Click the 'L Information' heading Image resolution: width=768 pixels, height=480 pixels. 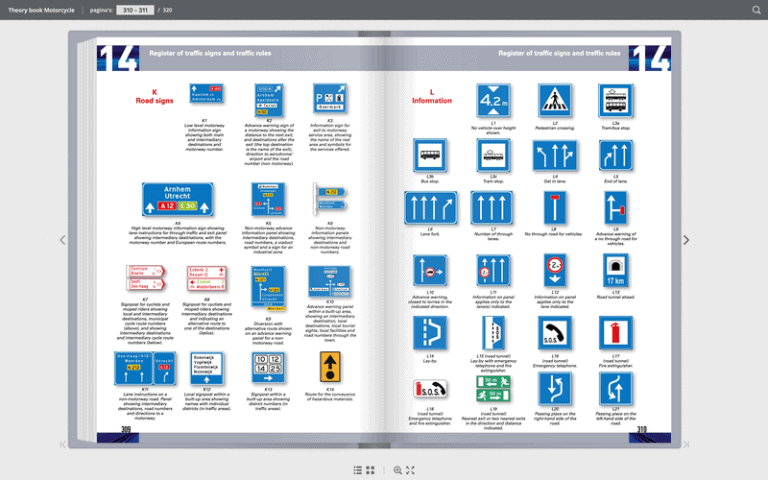click(431, 97)
